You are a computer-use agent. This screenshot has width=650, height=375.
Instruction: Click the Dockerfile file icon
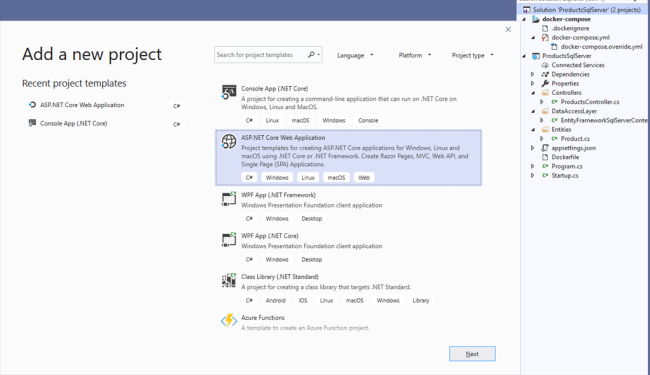545,157
